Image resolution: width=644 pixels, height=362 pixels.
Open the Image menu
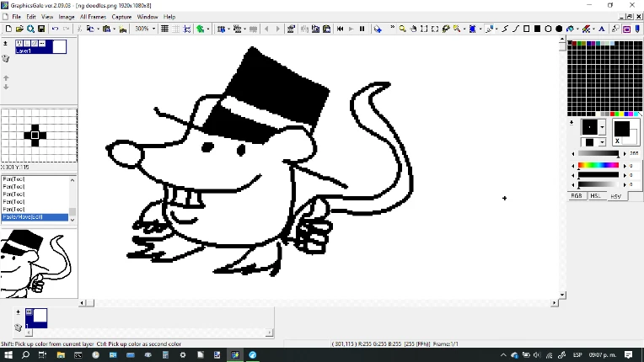pyautogui.click(x=67, y=17)
